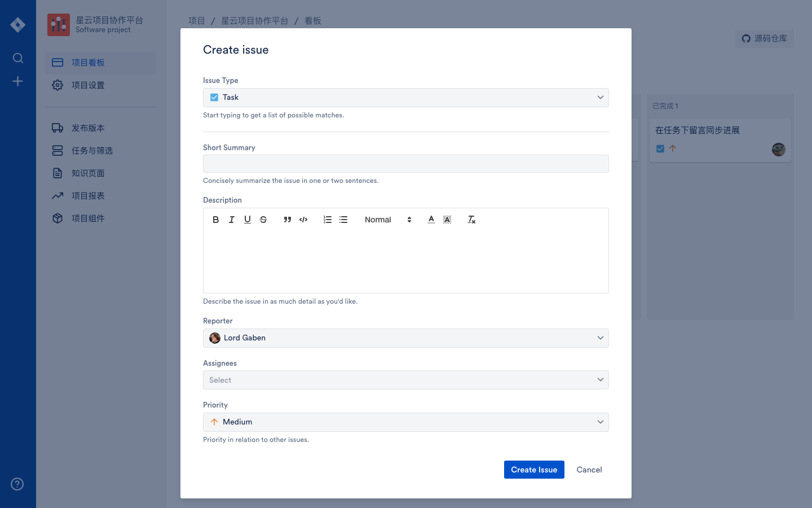Open the Normal heading style selector
The image size is (812, 508).
(388, 220)
